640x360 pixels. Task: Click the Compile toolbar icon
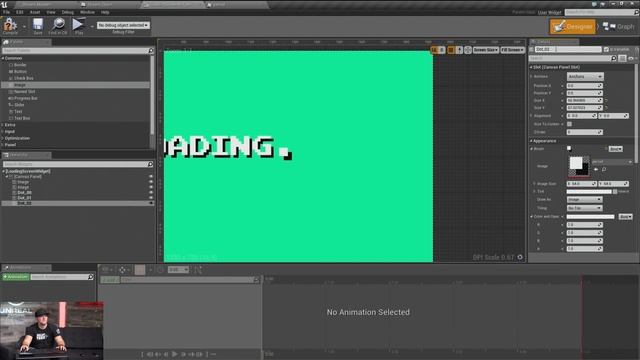[10, 25]
